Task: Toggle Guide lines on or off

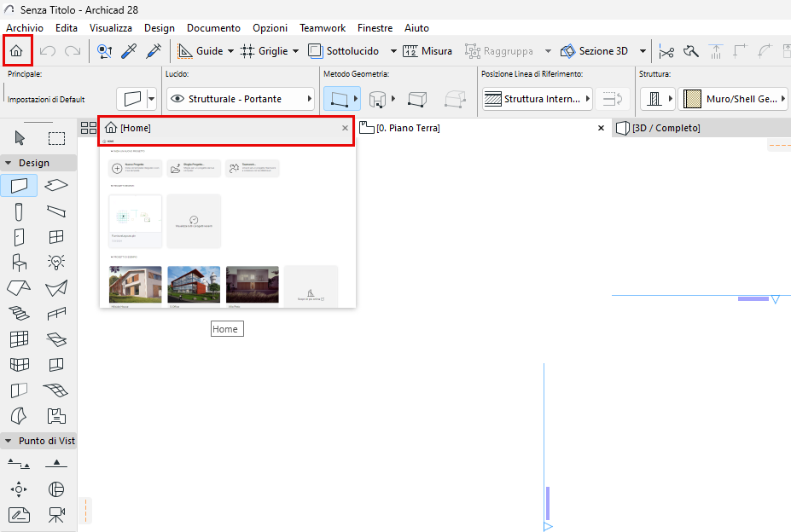Action: click(201, 51)
